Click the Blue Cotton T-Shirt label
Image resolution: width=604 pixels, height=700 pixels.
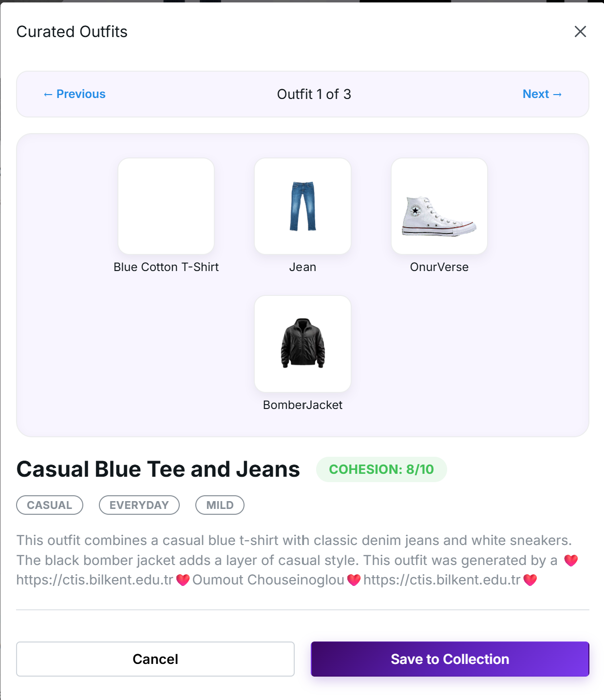166,267
